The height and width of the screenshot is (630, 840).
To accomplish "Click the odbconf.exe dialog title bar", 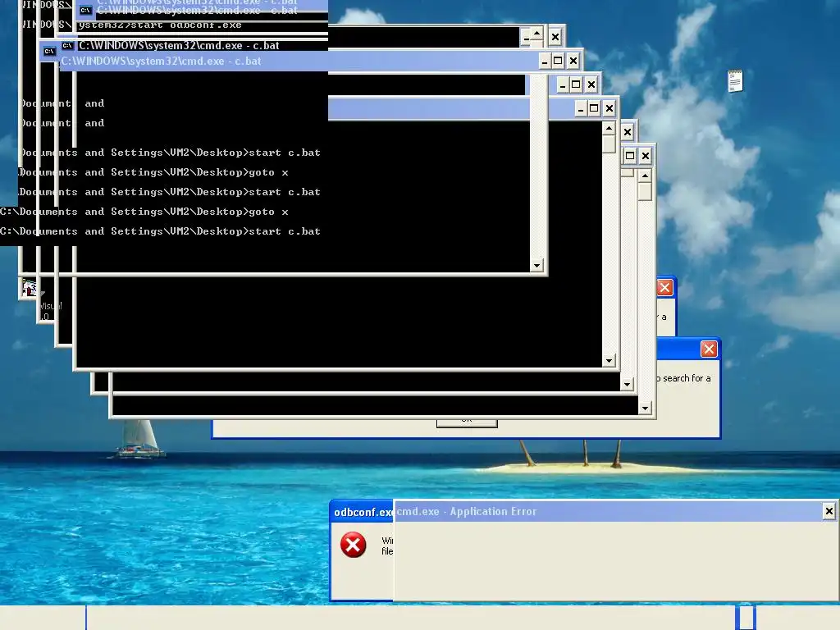I will click(x=362, y=512).
